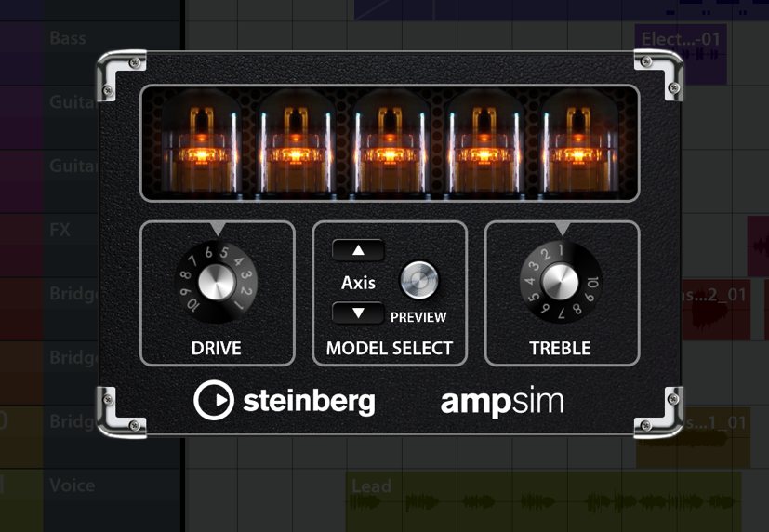Select the middle vacuum tube
The image size is (769, 532).
(390, 144)
